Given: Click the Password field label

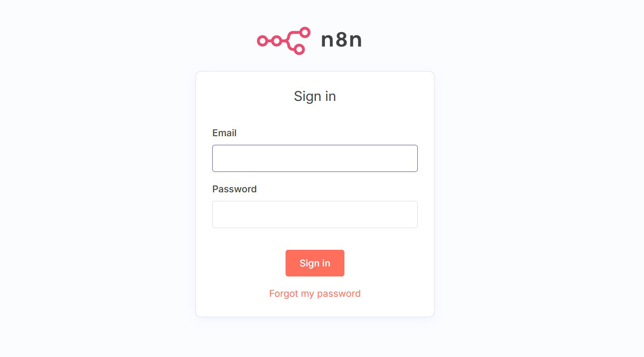Looking at the screenshot, I should (234, 189).
